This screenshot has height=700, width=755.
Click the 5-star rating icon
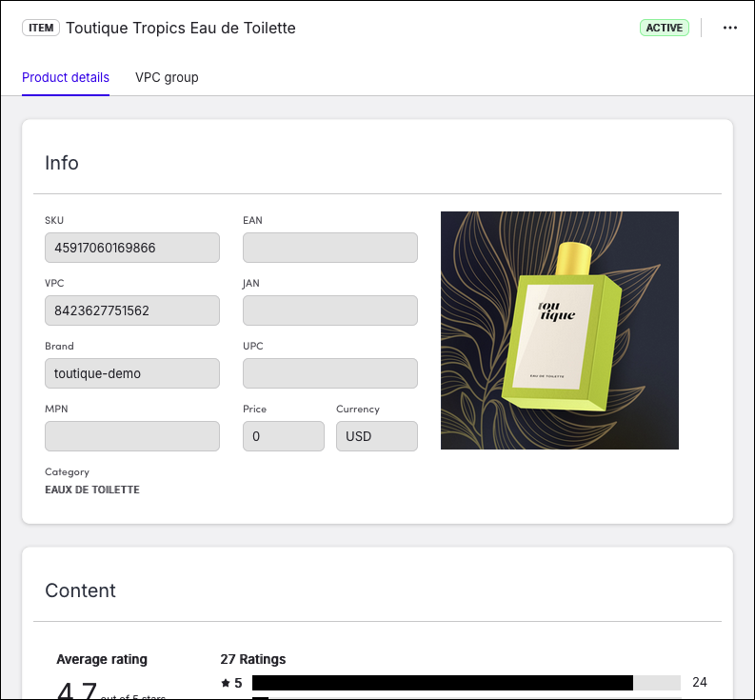coord(226,683)
